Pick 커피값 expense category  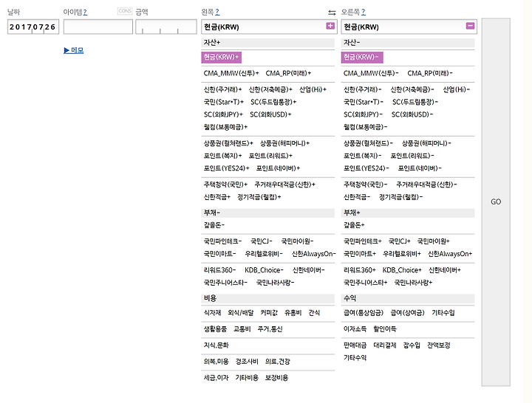(269, 313)
